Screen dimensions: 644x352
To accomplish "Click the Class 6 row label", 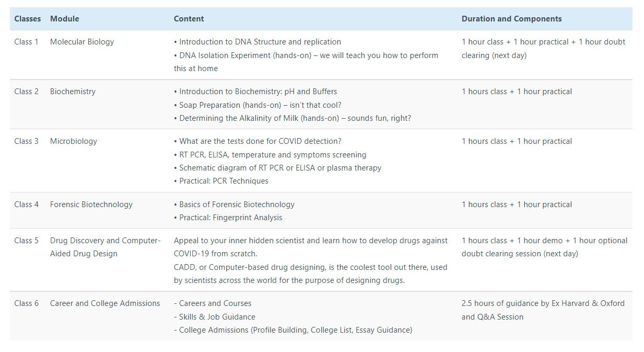I will pos(26,303).
